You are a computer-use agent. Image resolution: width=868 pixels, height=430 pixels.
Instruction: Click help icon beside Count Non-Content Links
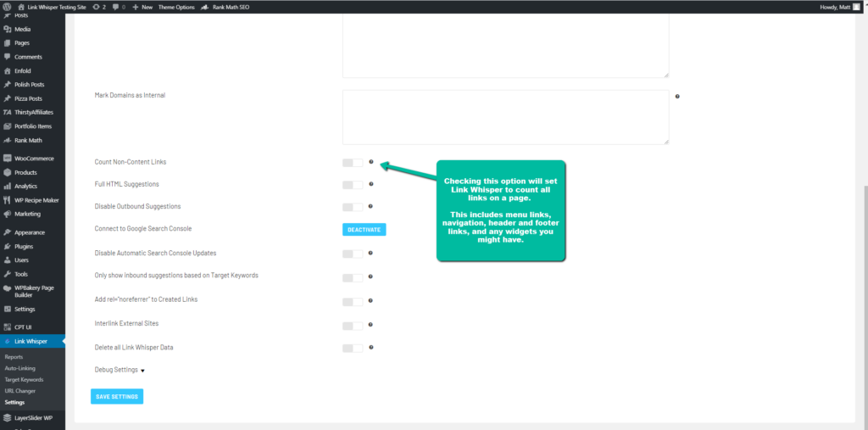371,162
